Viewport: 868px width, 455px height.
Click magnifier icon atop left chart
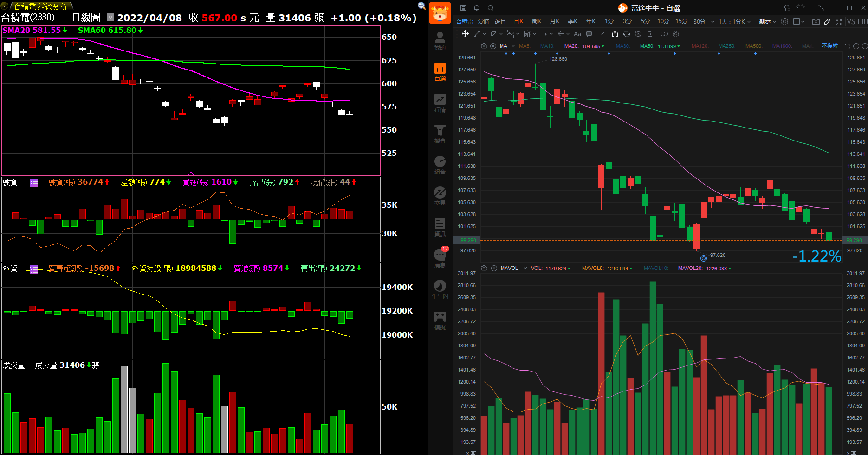pos(421,6)
